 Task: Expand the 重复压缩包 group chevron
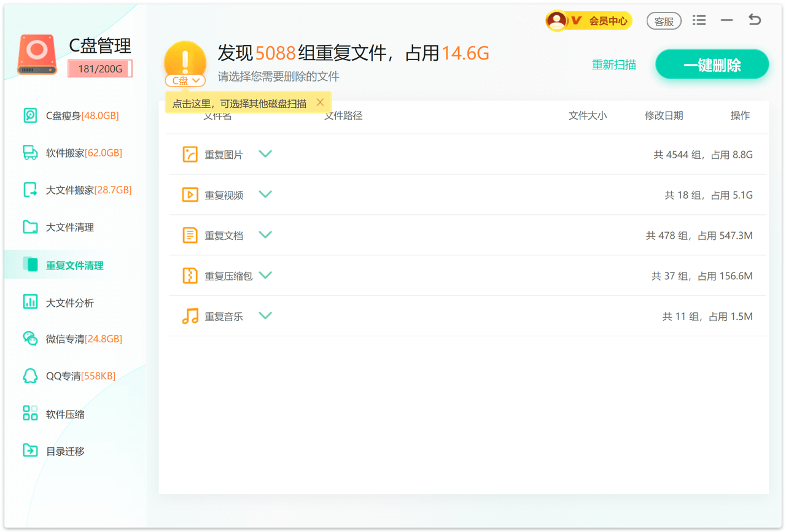click(265, 275)
